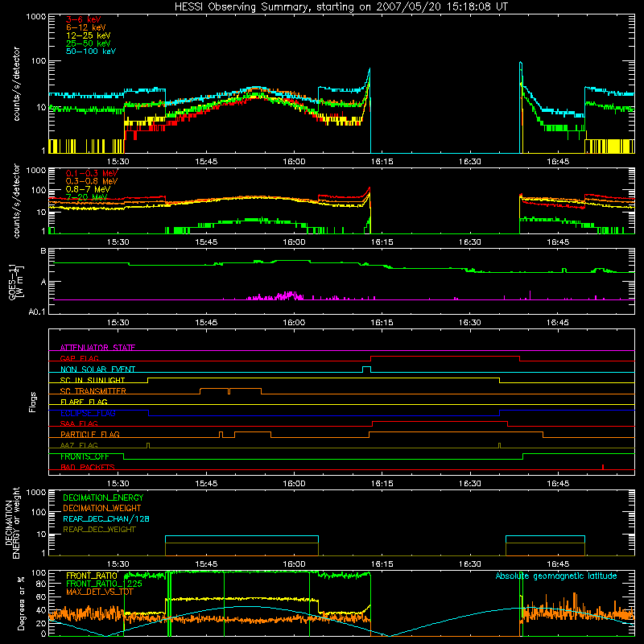Click the DECIMATION ENERGY or weight axis label

12,522
